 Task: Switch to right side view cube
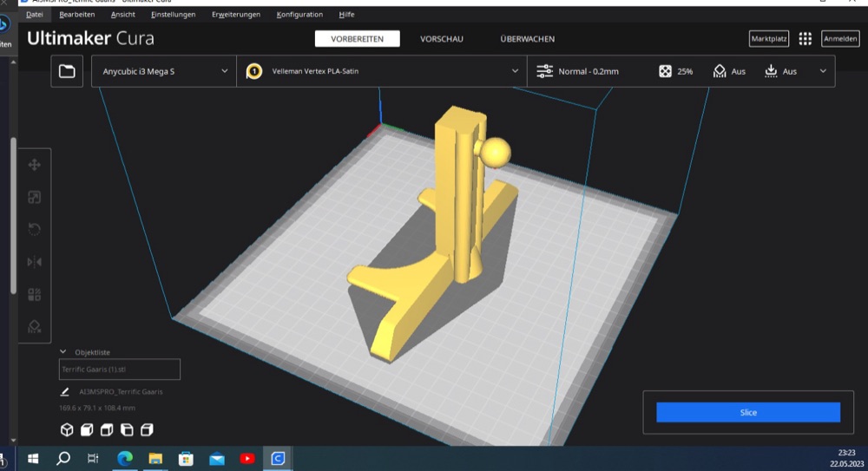coord(147,430)
